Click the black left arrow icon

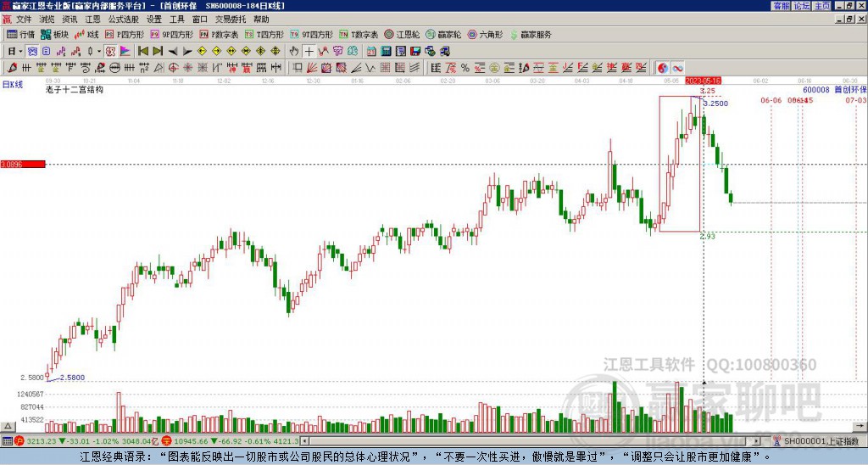pos(172,52)
